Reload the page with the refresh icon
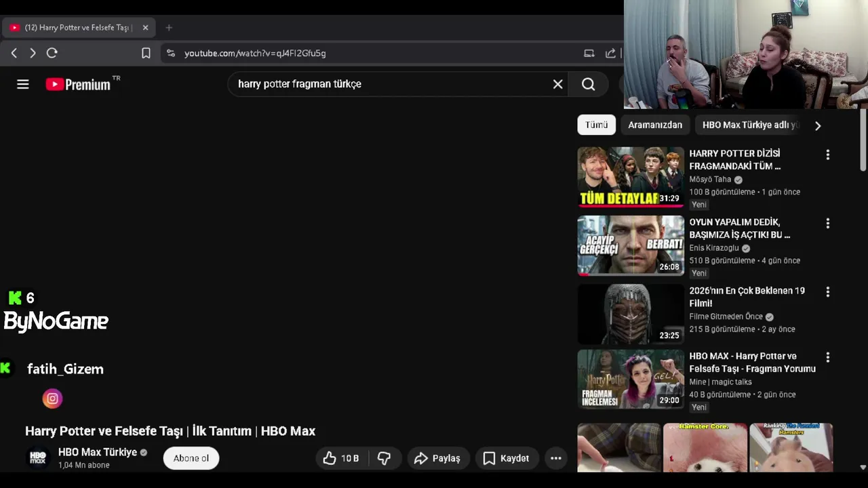 click(52, 53)
